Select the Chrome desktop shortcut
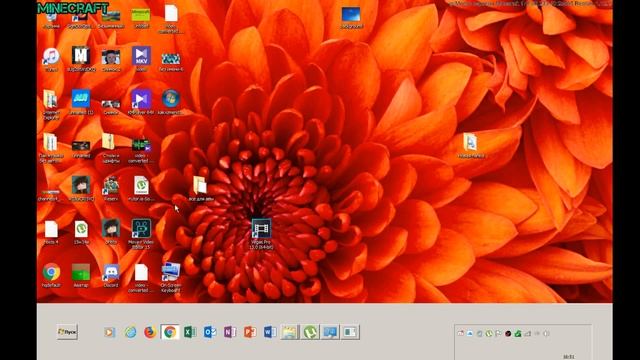 click(51, 276)
